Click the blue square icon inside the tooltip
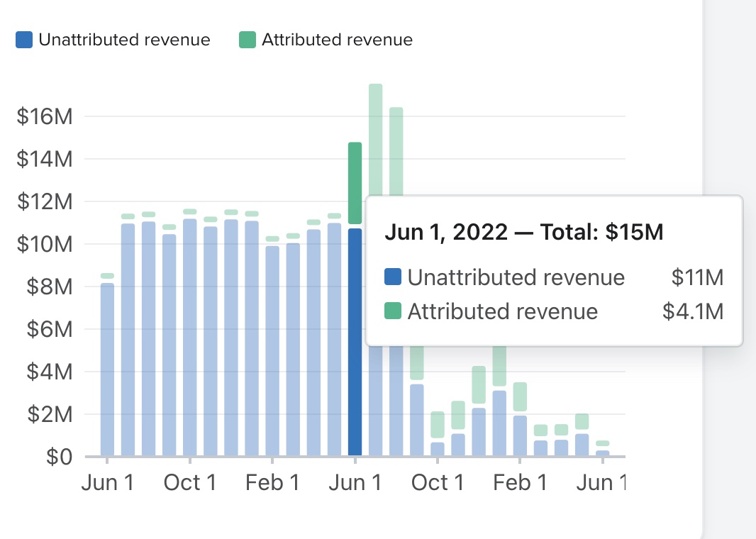The height and width of the screenshot is (539, 756). 393,277
